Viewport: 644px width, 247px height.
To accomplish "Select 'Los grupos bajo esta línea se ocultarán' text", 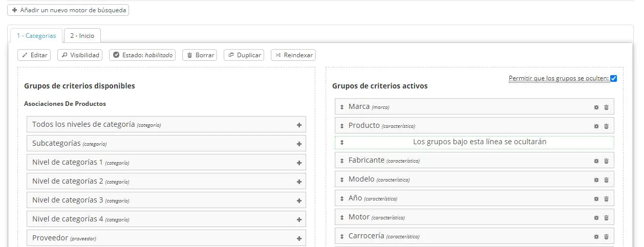I will pos(480,142).
